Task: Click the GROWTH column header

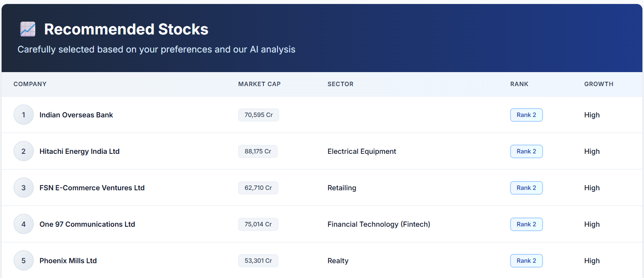Action: click(599, 84)
